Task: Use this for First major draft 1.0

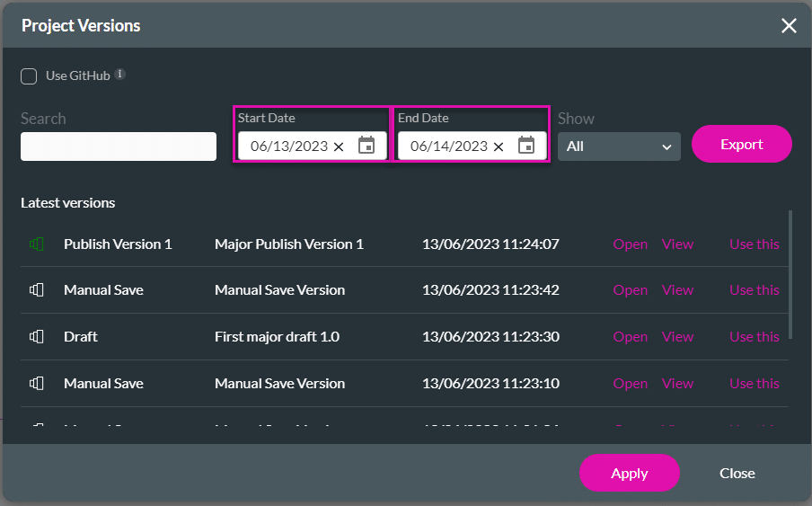Action: point(754,337)
